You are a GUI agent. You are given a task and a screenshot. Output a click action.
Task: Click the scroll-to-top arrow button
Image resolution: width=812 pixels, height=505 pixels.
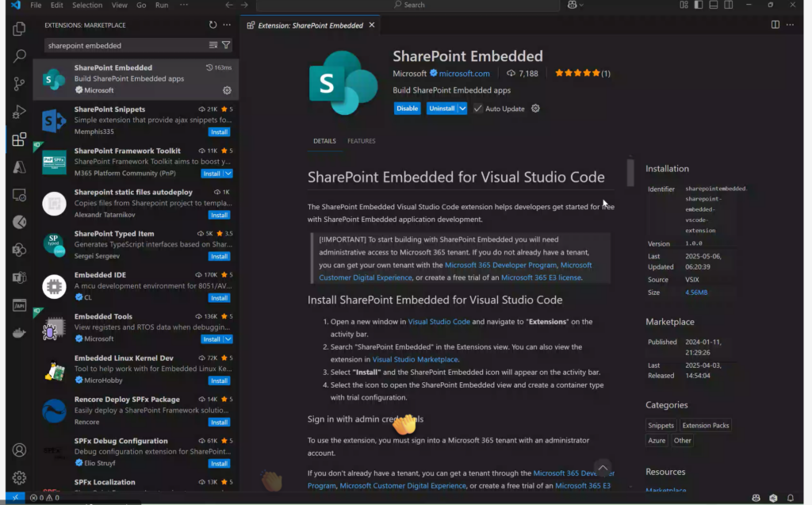coord(603,468)
